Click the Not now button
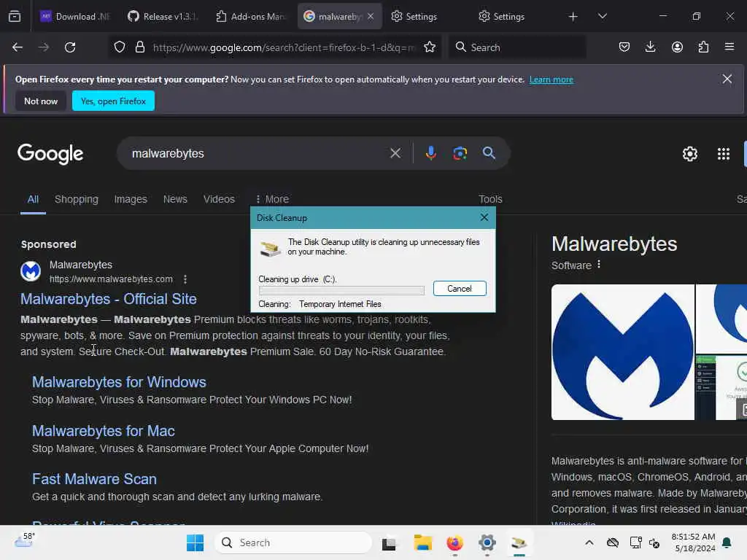Viewport: 747px width, 560px height. click(41, 101)
